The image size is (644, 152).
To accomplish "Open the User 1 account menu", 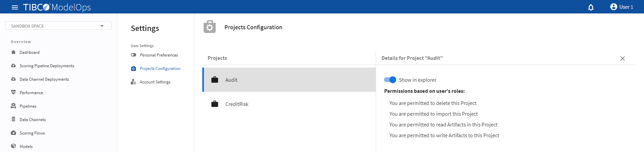I will [622, 7].
